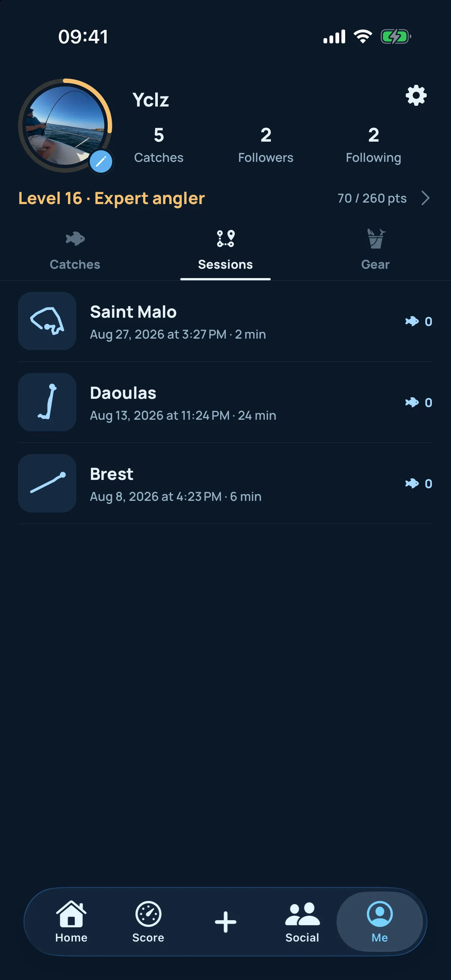451x980 pixels.
Task: Expand level points chevron arrow
Action: coord(426,198)
